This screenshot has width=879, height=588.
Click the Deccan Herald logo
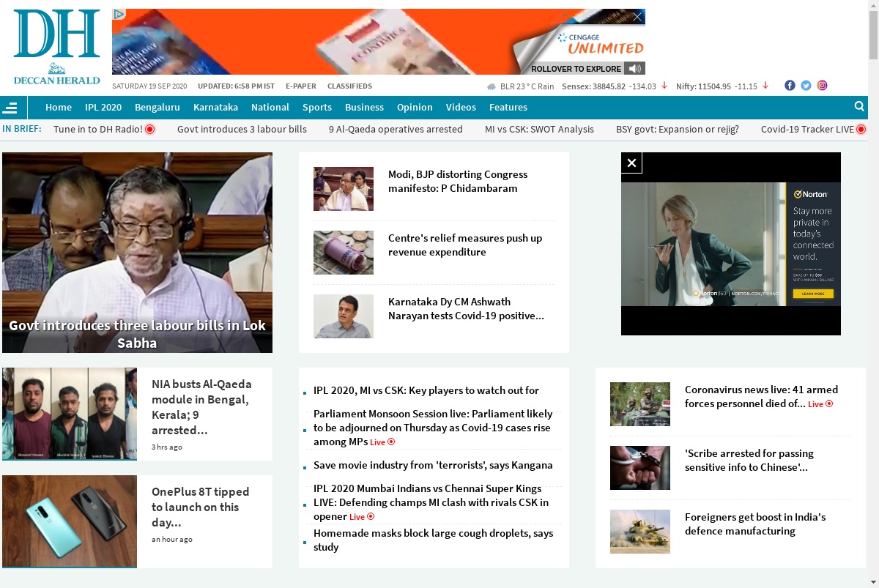pyautogui.click(x=56, y=48)
